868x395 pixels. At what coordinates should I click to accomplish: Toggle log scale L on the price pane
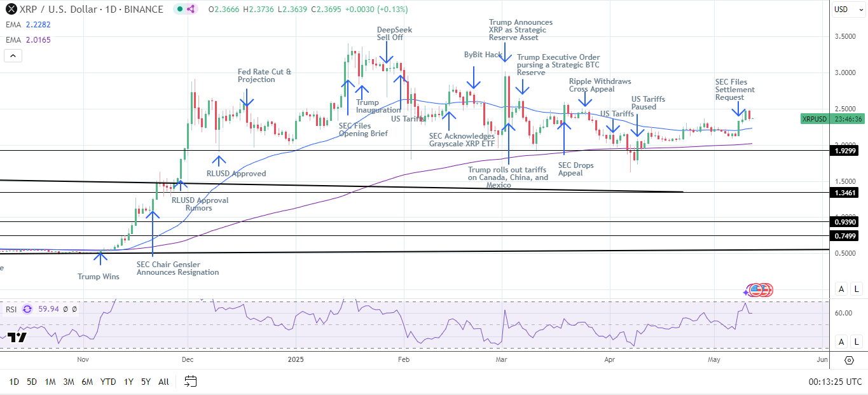coord(857,289)
